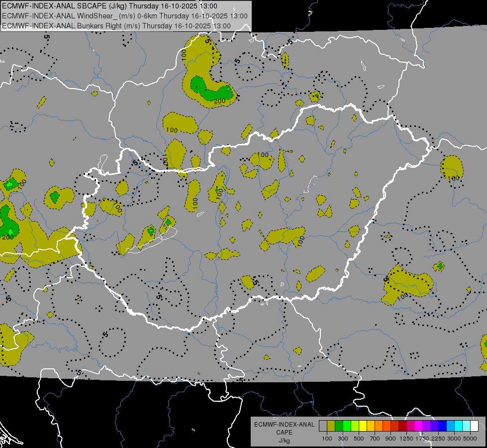The width and height of the screenshot is (487, 448).
Task: Click the 500 value under the legend
Action: [x=359, y=439]
